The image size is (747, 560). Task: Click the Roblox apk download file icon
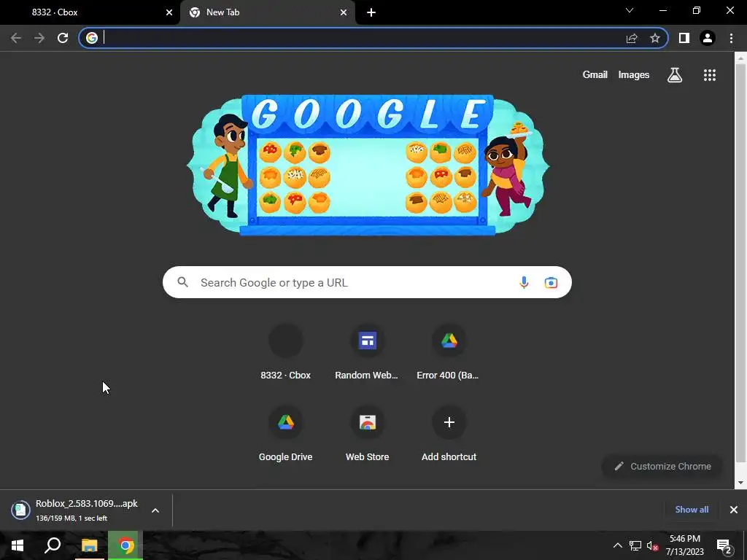point(20,510)
